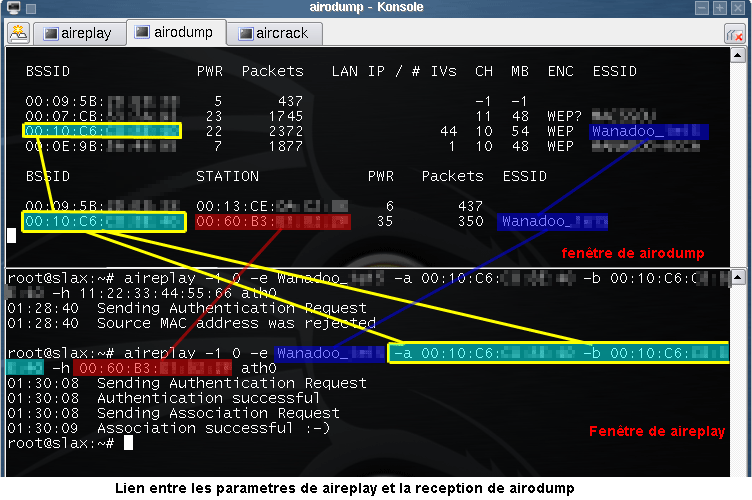752x500 pixels.
Task: Click the station MAC 00:60:B3 in airodump
Action: [273, 221]
